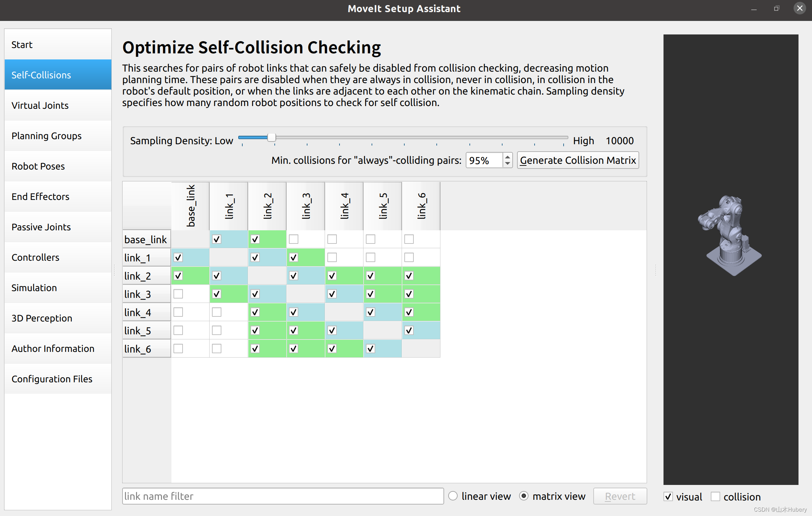Select linear view radio button
The image size is (812, 516).
coord(453,496)
